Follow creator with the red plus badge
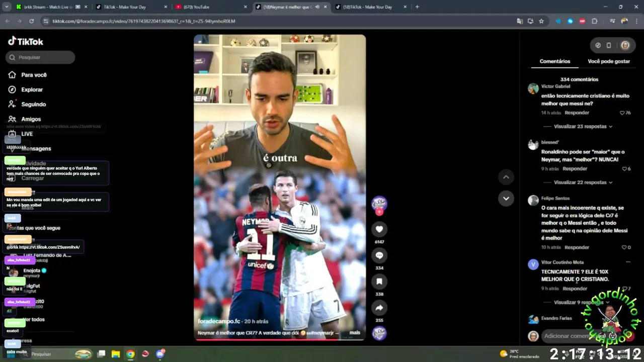This screenshot has height=362, width=644. coord(379,212)
